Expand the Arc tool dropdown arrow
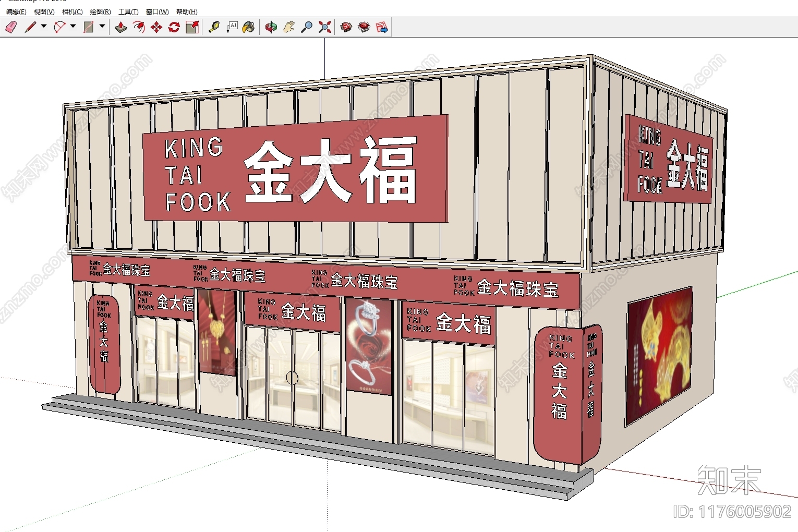 (x=73, y=26)
